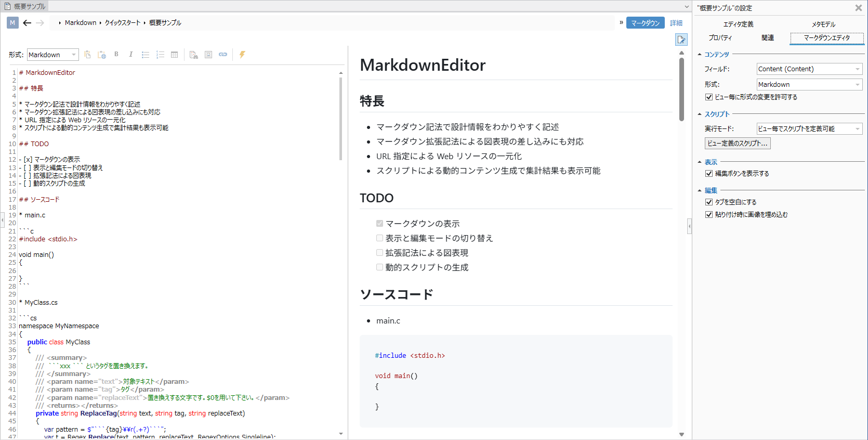The image size is (868, 440).
Task: Insert a numbered list
Action: 160,55
